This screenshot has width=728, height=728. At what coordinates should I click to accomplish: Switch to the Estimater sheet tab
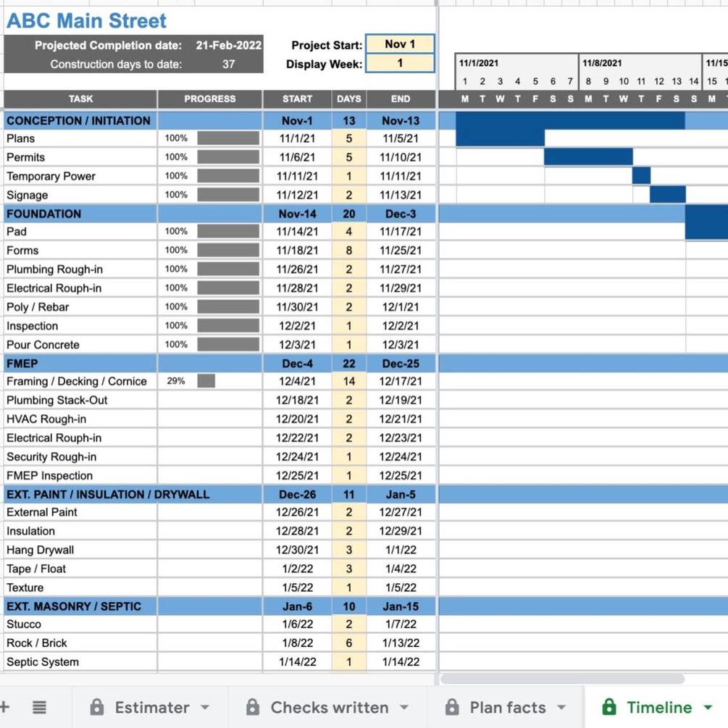tap(151, 707)
